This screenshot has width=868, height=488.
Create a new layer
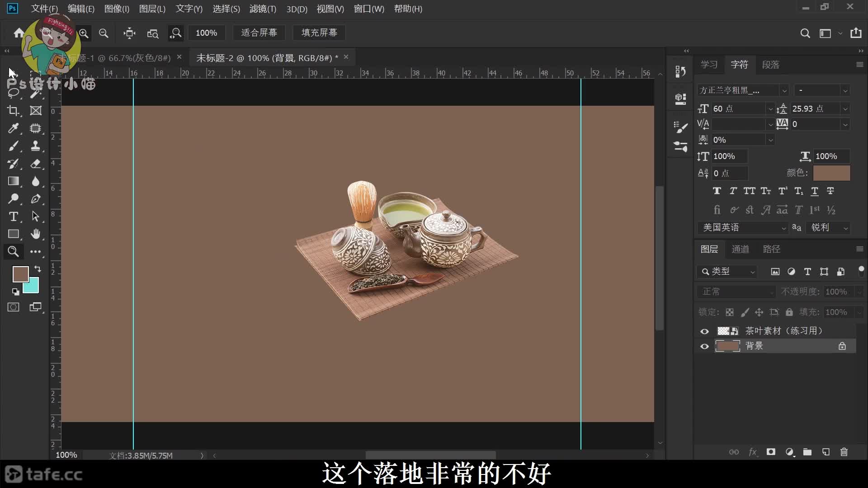(826, 452)
